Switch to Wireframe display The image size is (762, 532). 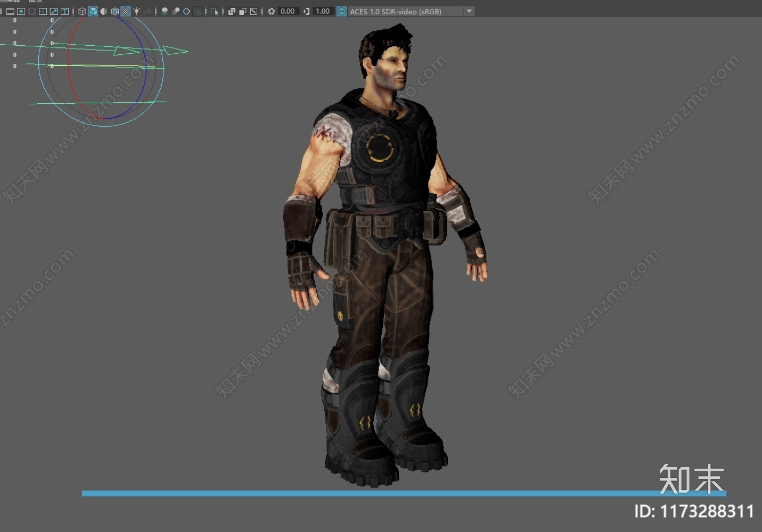click(x=82, y=11)
